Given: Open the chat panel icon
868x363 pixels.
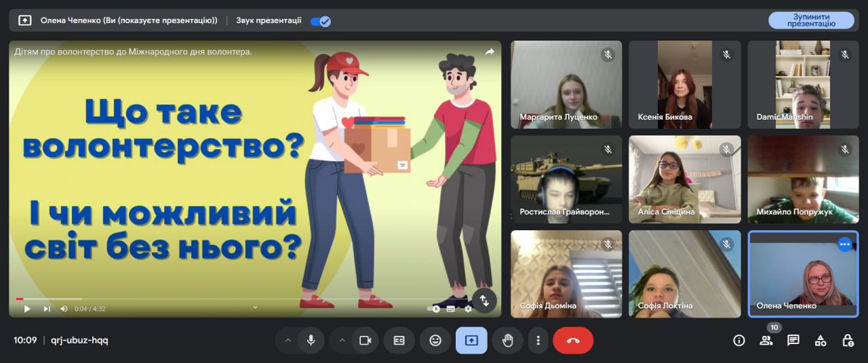Looking at the screenshot, I should 793,341.
